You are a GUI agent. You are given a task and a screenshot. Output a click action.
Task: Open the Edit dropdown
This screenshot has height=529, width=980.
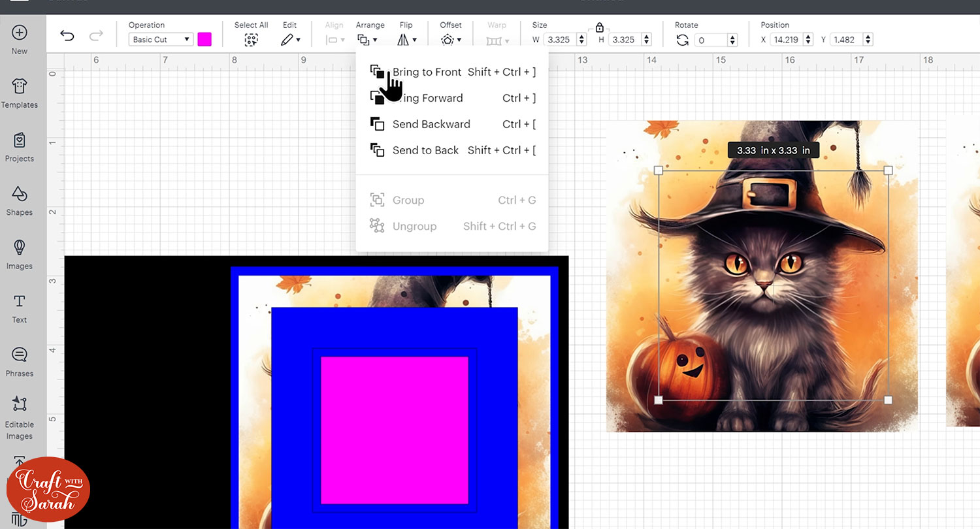pyautogui.click(x=290, y=40)
